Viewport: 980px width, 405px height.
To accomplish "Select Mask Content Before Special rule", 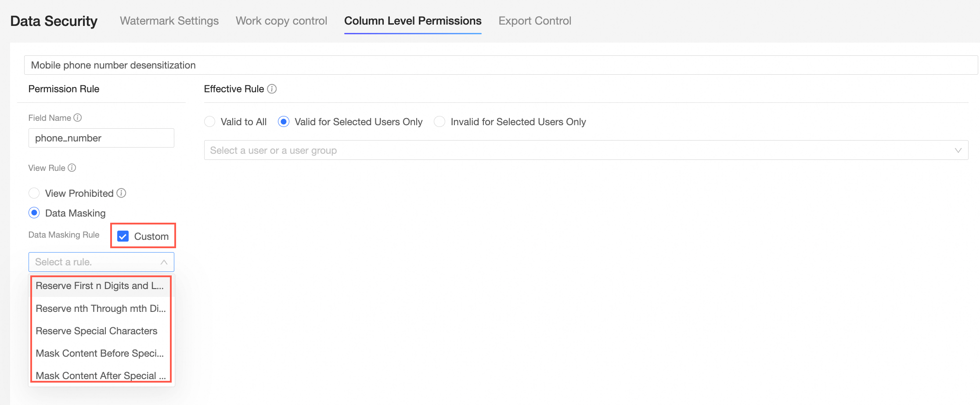I will 100,353.
